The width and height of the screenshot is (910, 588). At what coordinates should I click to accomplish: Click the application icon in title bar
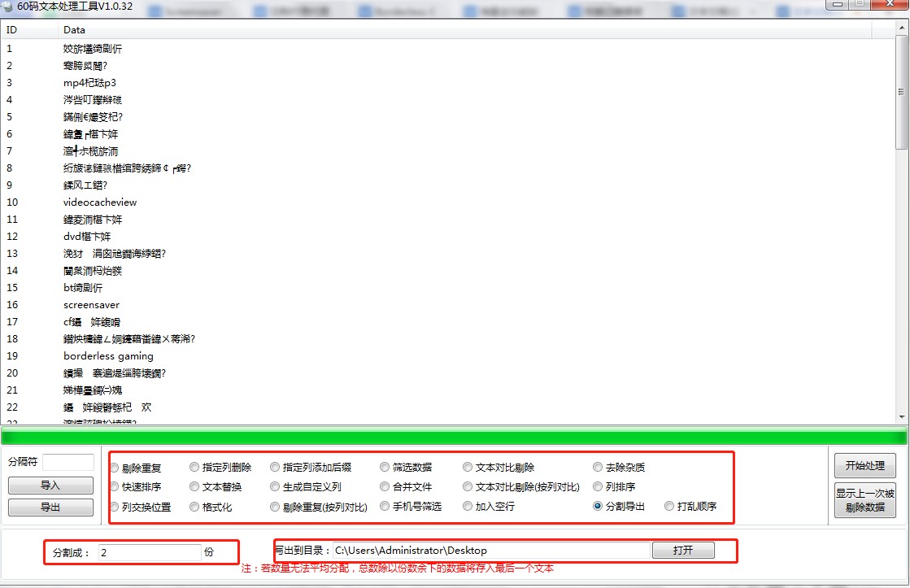point(7,7)
